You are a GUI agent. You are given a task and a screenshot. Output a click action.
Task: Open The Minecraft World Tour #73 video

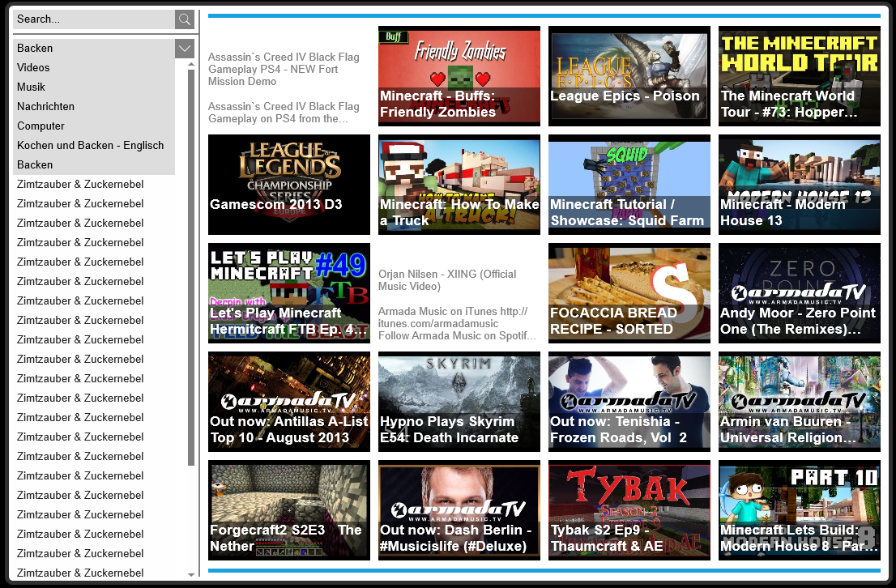(800, 76)
